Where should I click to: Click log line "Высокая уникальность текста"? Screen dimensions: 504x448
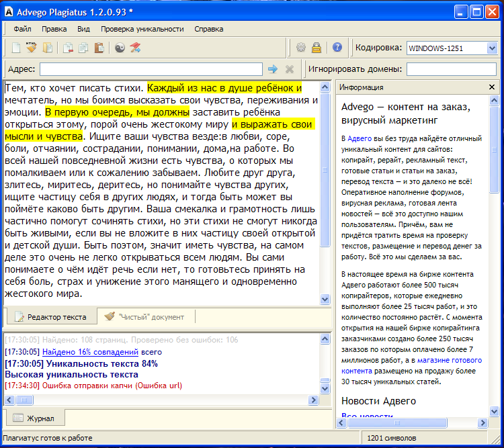(71, 374)
